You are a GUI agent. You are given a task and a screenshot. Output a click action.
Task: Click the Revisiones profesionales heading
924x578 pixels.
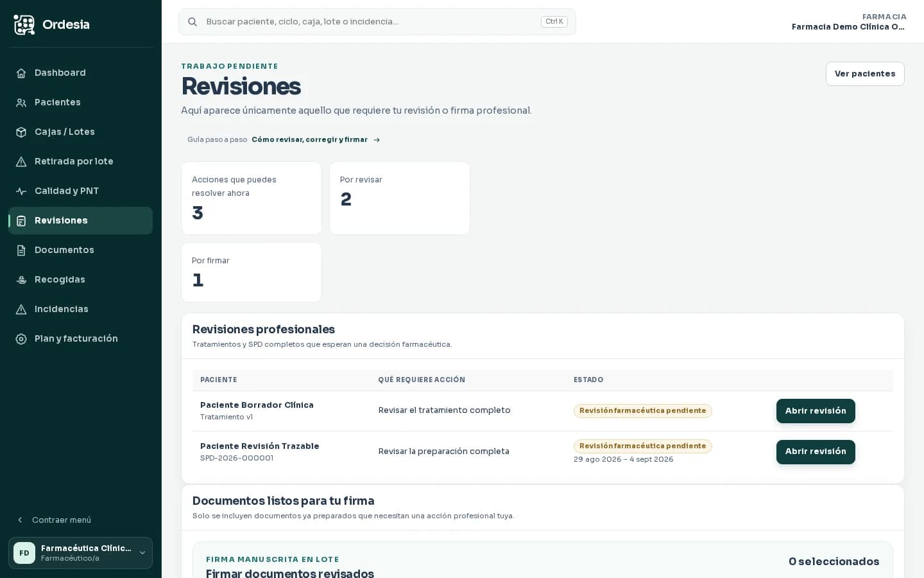[x=264, y=329]
